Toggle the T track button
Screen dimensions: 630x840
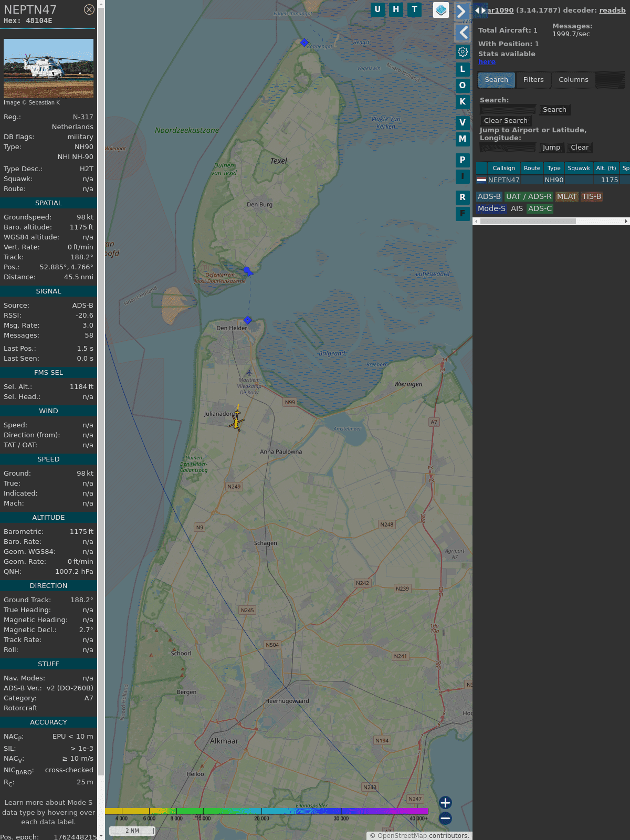pyautogui.click(x=414, y=9)
